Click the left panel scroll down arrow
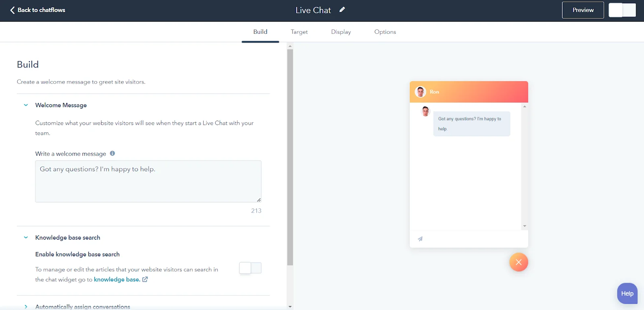The height and width of the screenshot is (310, 644). click(290, 307)
